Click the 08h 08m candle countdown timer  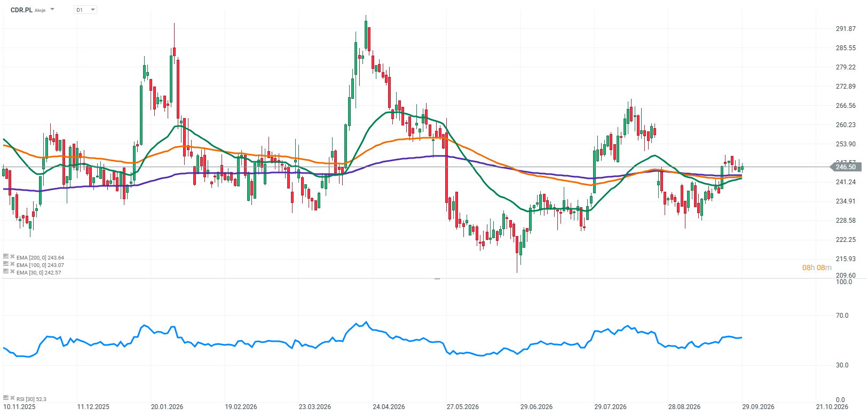click(817, 268)
